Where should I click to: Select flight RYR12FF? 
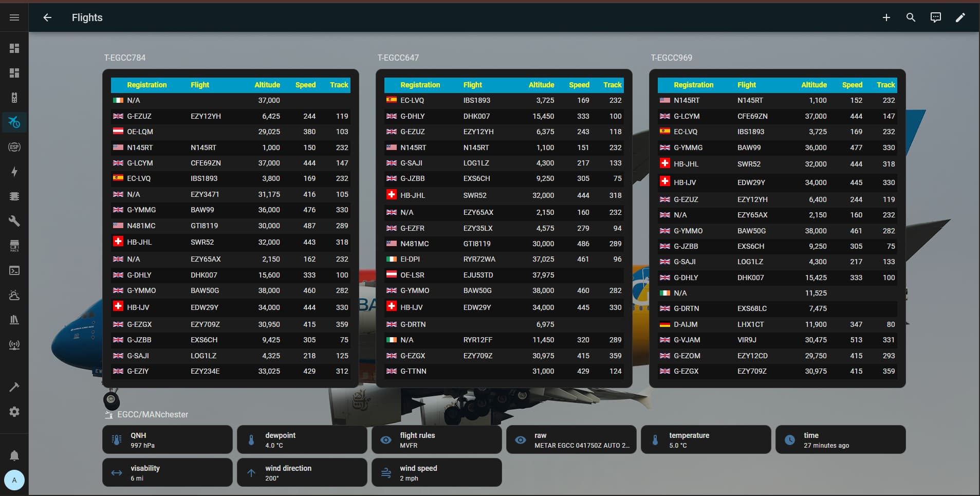[x=478, y=340]
